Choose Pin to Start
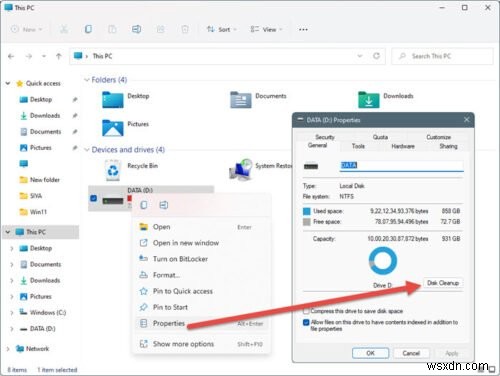This screenshot has width=500, height=376. (201, 307)
